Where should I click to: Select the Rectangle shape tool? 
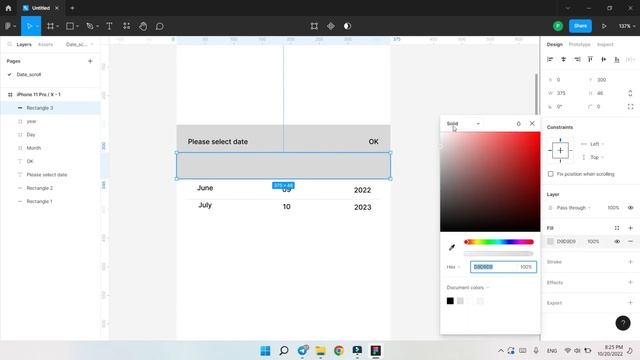pos(70,26)
